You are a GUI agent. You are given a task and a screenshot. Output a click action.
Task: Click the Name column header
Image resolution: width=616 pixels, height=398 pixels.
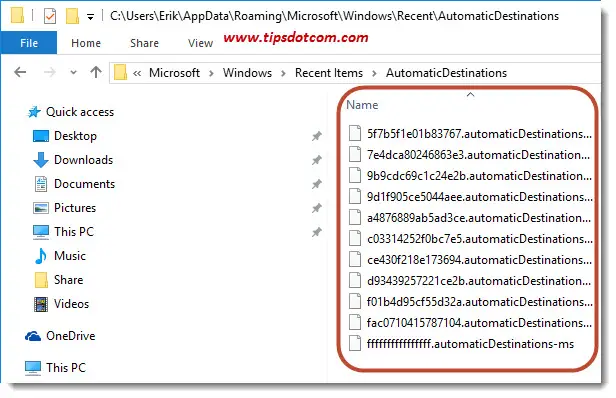(x=362, y=105)
